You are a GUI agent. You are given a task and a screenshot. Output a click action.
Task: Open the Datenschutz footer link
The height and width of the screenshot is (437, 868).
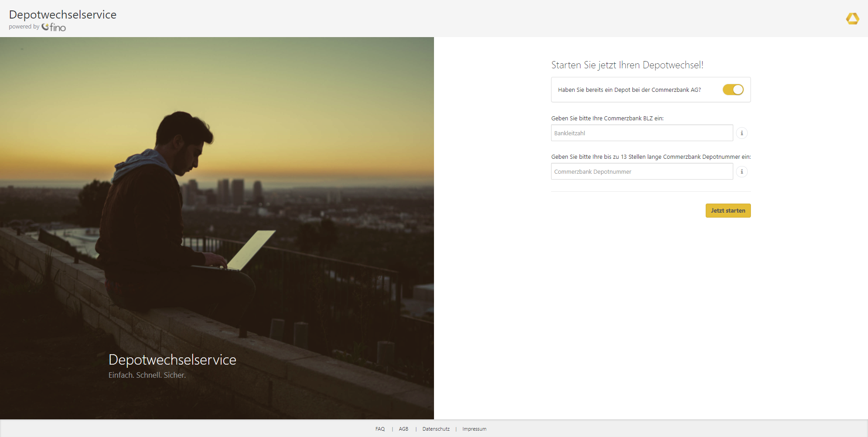(x=436, y=429)
